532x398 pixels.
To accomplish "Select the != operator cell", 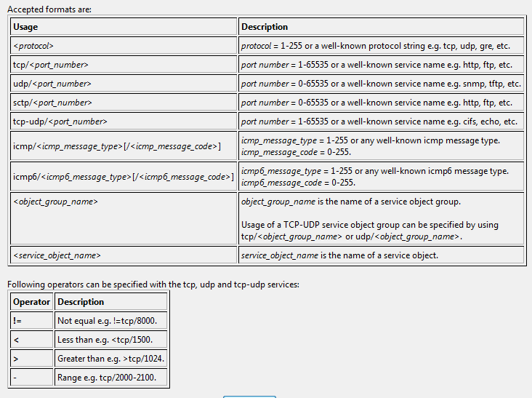I will (x=32, y=321).
